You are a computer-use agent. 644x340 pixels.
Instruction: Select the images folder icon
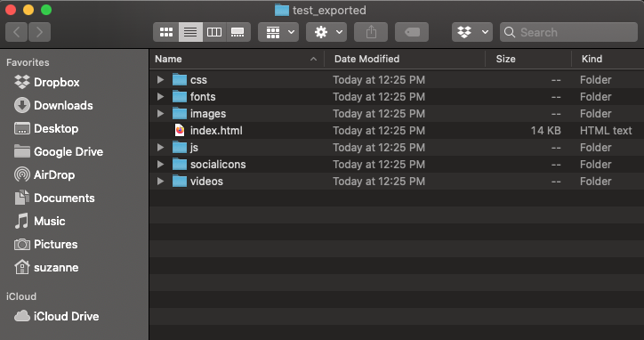(x=180, y=113)
